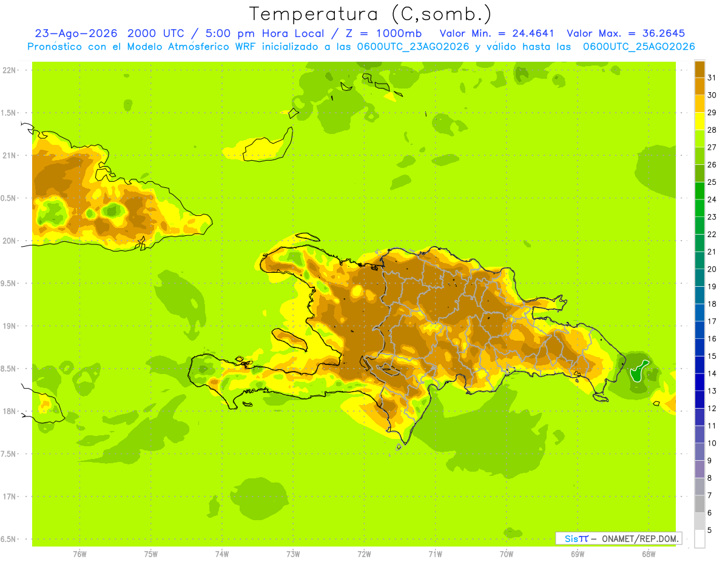Click the "71W" longitude axis label
This screenshot has height=562, width=728.
pyautogui.click(x=435, y=554)
